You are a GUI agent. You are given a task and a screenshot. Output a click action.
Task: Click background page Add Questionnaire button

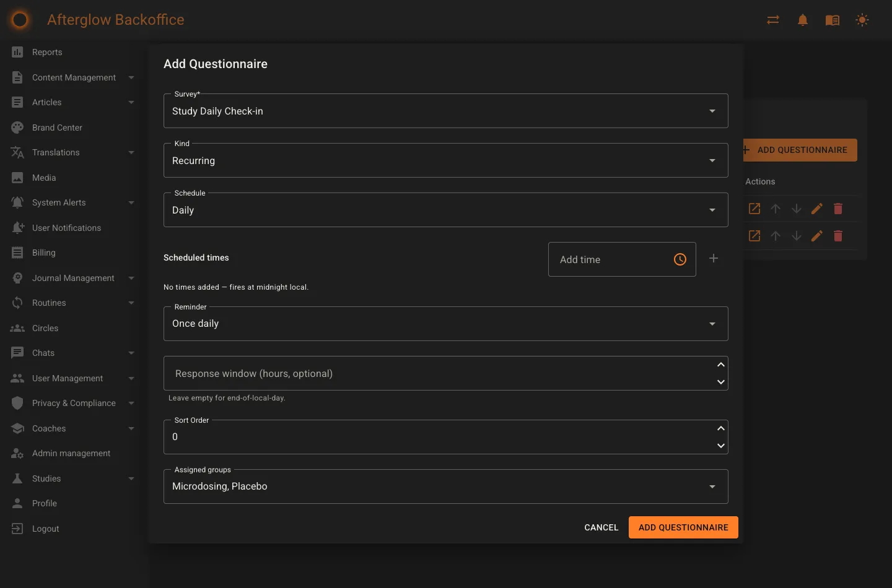[x=800, y=150]
